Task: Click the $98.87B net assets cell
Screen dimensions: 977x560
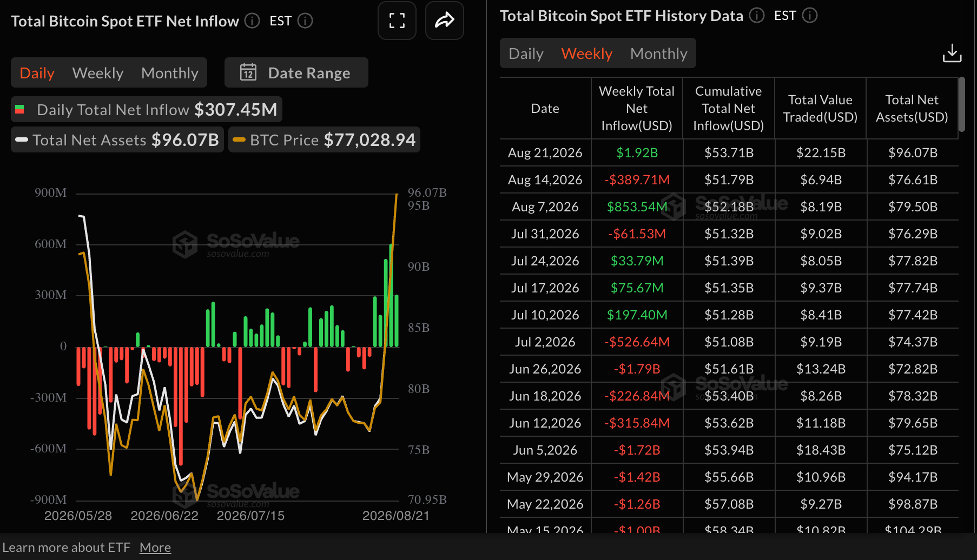Action: pyautogui.click(x=913, y=504)
